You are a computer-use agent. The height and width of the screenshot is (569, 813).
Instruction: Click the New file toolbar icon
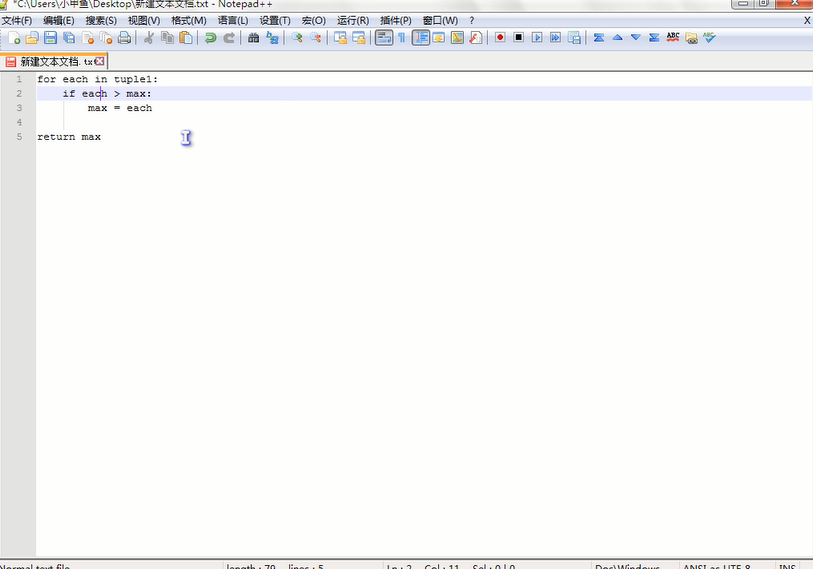14,38
